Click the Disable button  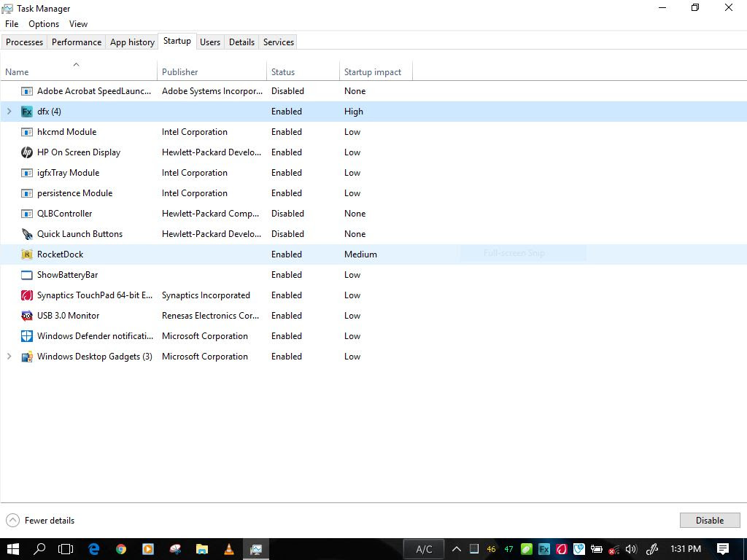tap(710, 521)
